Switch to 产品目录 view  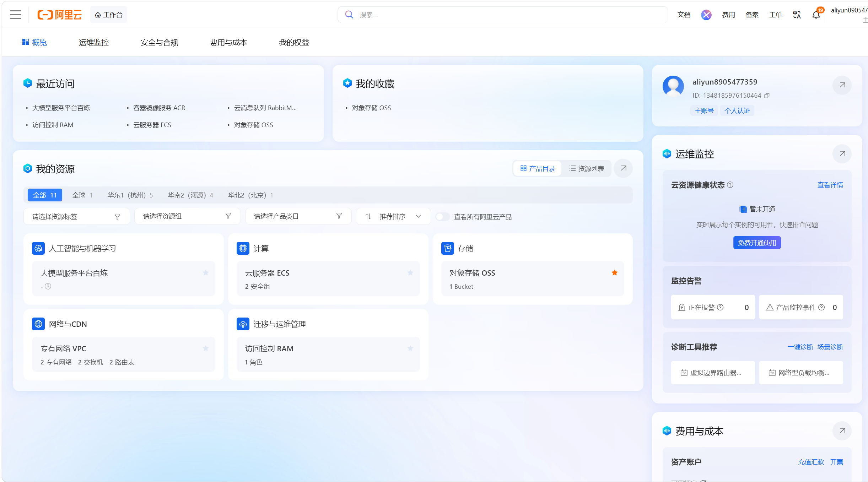point(538,168)
